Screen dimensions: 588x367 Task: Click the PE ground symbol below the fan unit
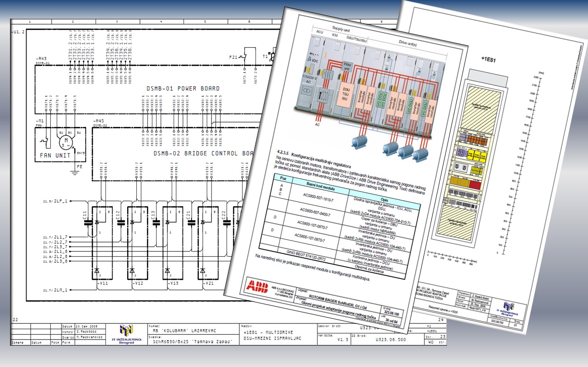tap(75, 170)
